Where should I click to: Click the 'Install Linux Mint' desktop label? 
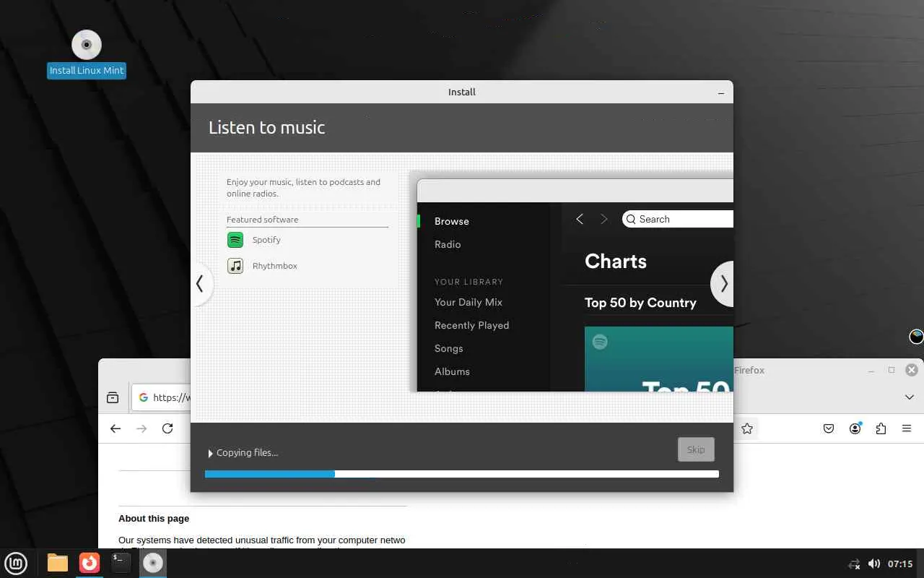pos(87,70)
